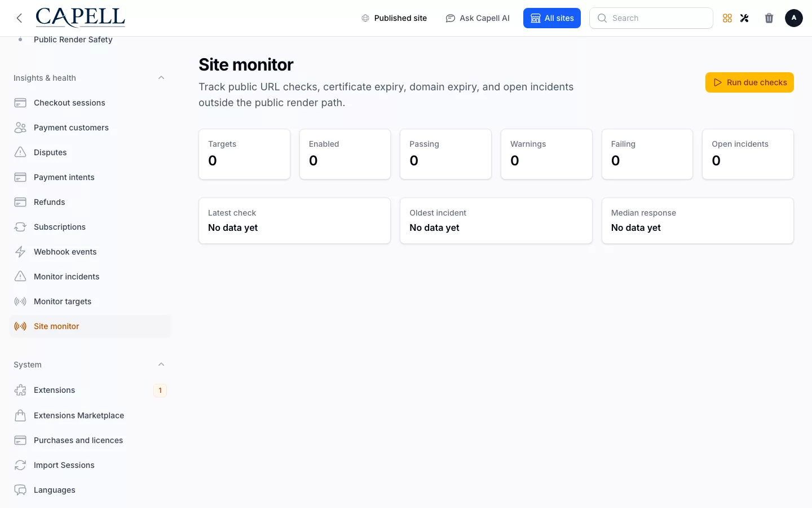Click the Targets stat card
Viewport: 812px width, 508px height.
[x=244, y=154]
